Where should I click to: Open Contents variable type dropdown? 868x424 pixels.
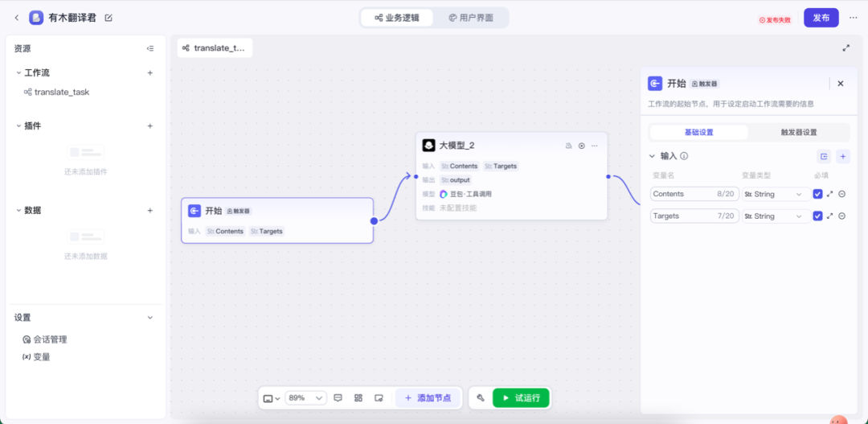click(x=776, y=194)
